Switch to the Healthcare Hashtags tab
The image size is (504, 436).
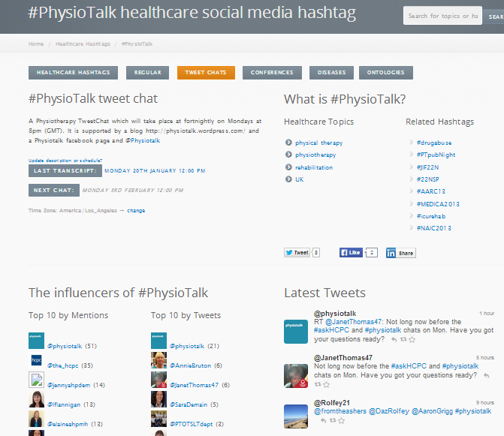(x=73, y=73)
